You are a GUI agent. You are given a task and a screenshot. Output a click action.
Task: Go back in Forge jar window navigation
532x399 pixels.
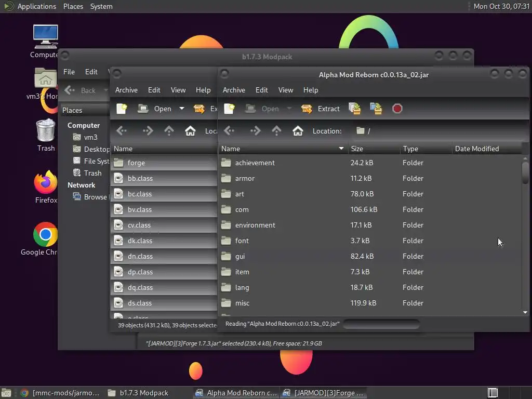pyautogui.click(x=122, y=130)
